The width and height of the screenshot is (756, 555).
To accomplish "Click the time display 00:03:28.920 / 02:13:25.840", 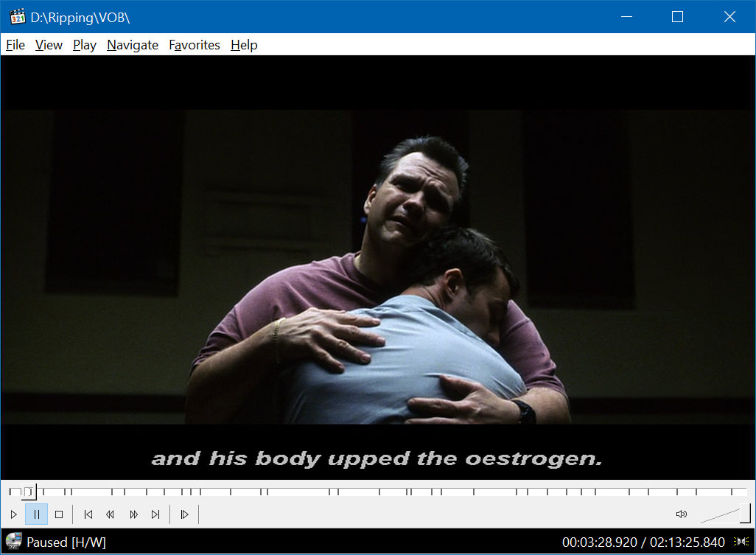I will [643, 542].
